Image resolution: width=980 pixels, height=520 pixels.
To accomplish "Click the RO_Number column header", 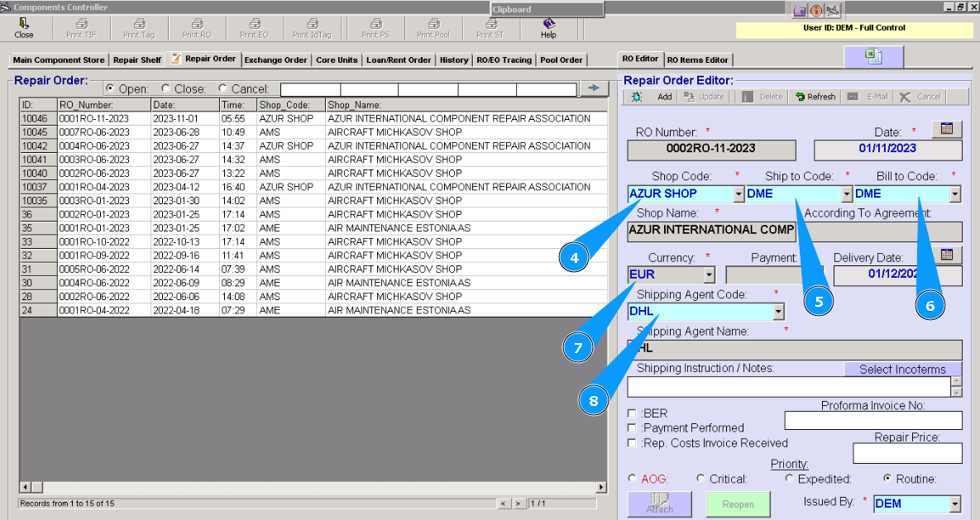I will point(103,105).
